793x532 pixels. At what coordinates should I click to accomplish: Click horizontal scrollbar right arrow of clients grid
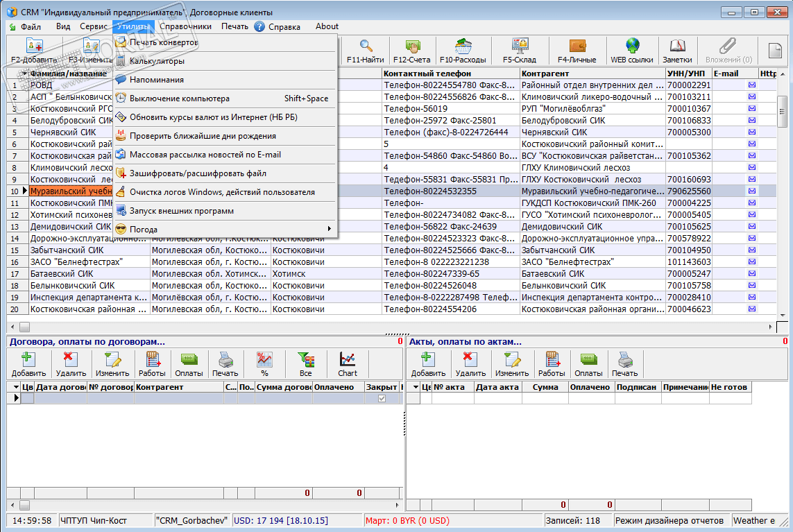coord(770,327)
